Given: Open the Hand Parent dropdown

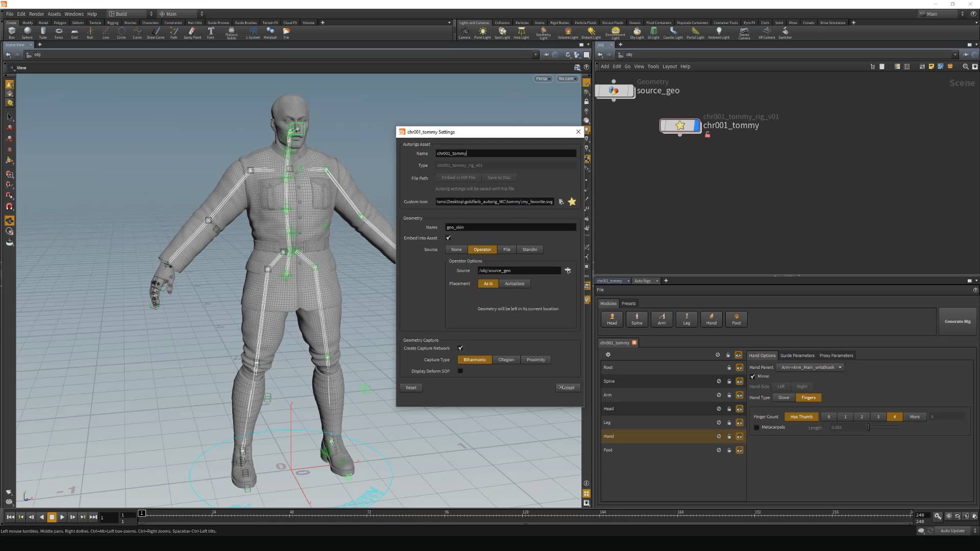Looking at the screenshot, I should click(x=810, y=367).
